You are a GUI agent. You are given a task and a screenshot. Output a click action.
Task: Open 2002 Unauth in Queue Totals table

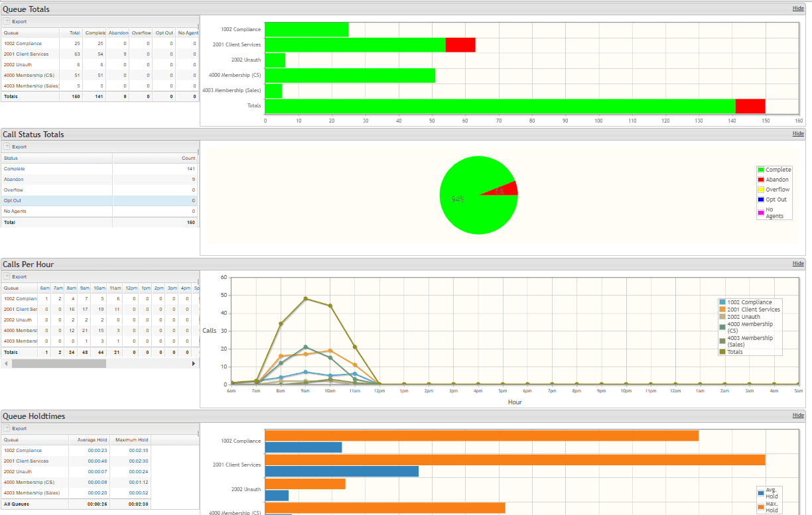(18, 65)
